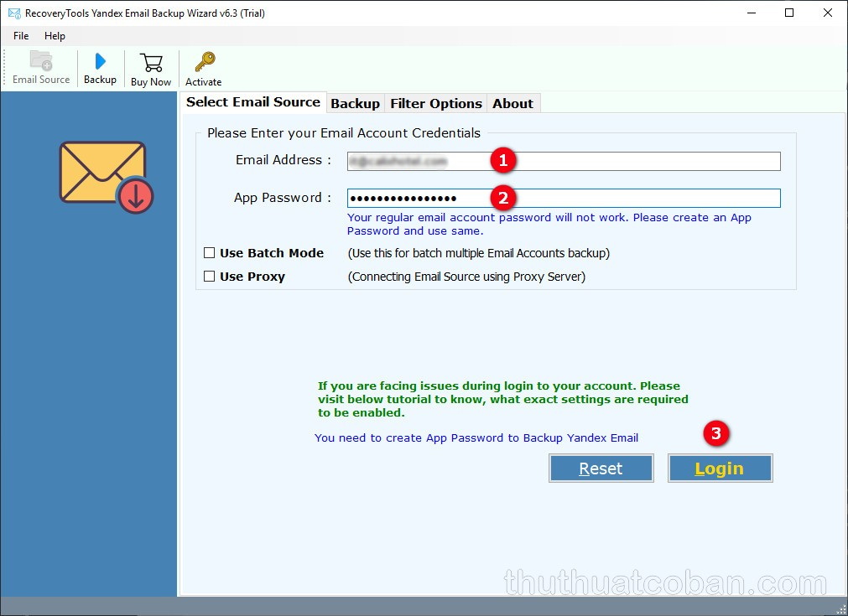Screen dimensions: 848x616
Task: Click the Backup play icon in toolbar
Action: (x=100, y=62)
